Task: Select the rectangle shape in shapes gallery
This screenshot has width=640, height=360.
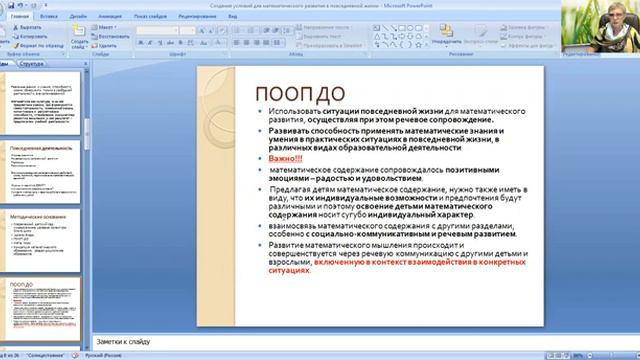Action: coord(402,28)
